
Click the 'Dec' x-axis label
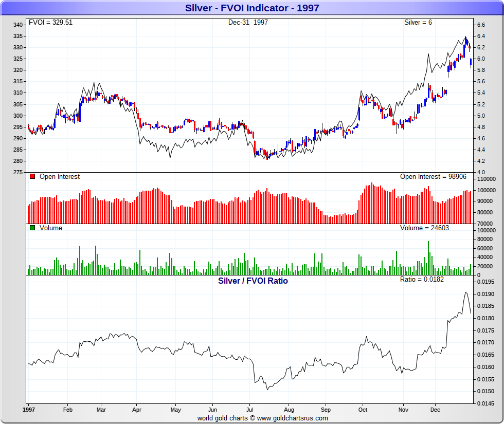tap(435, 410)
